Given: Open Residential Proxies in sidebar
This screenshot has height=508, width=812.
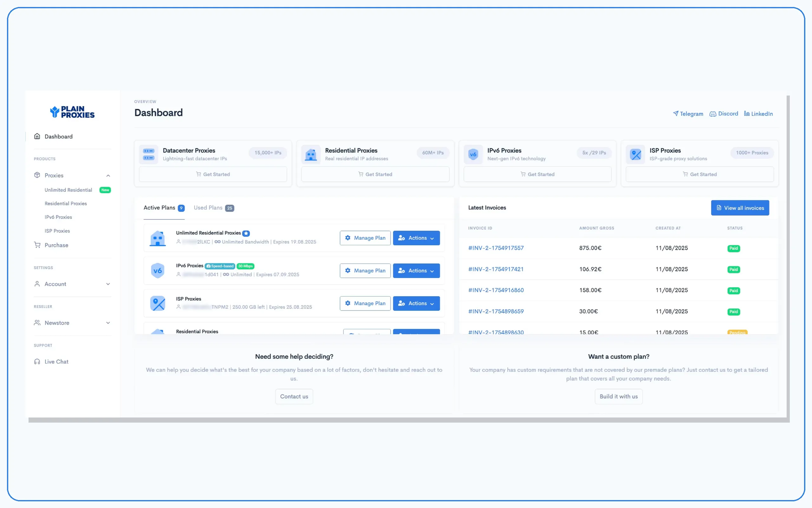Looking at the screenshot, I should coord(66,204).
